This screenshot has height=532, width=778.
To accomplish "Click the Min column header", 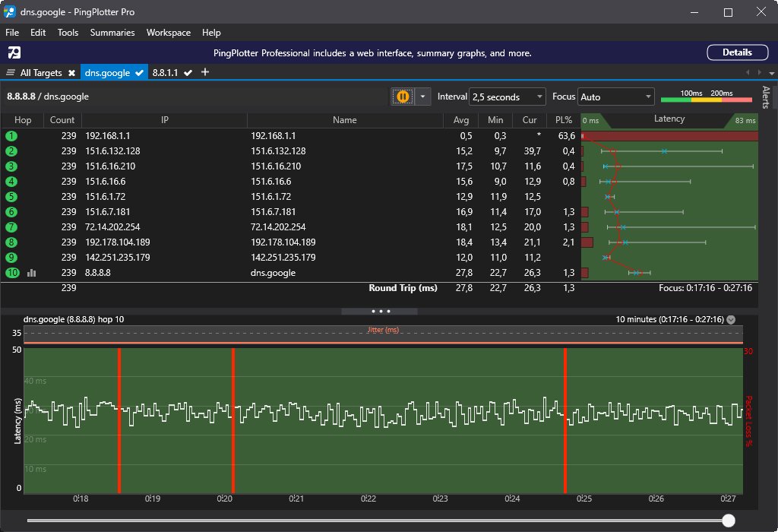I will click(x=495, y=120).
